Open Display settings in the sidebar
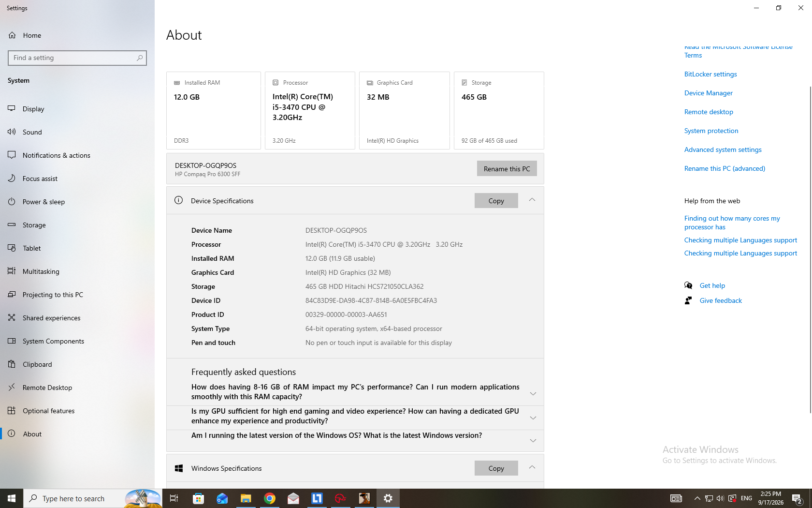The height and width of the screenshot is (508, 812). pos(33,109)
